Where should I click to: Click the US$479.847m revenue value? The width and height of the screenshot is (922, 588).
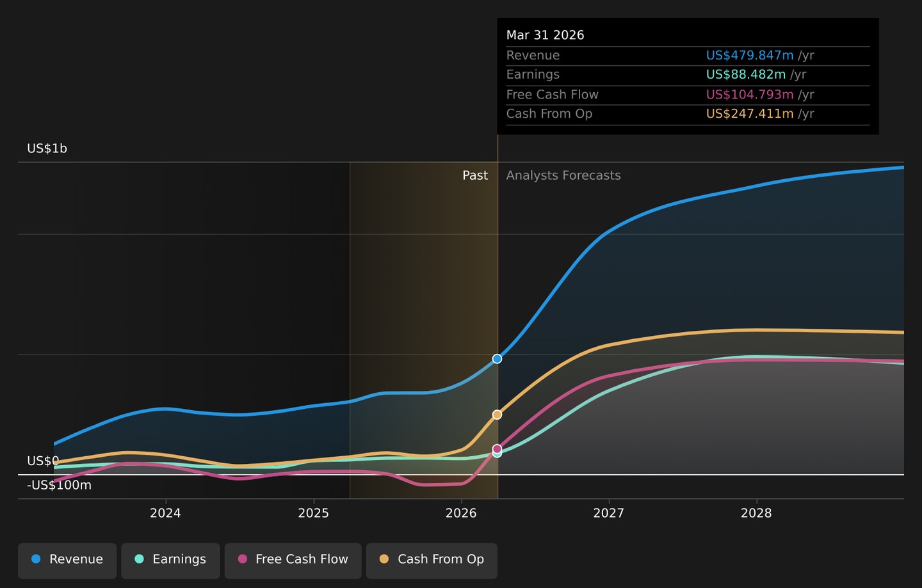(750, 56)
